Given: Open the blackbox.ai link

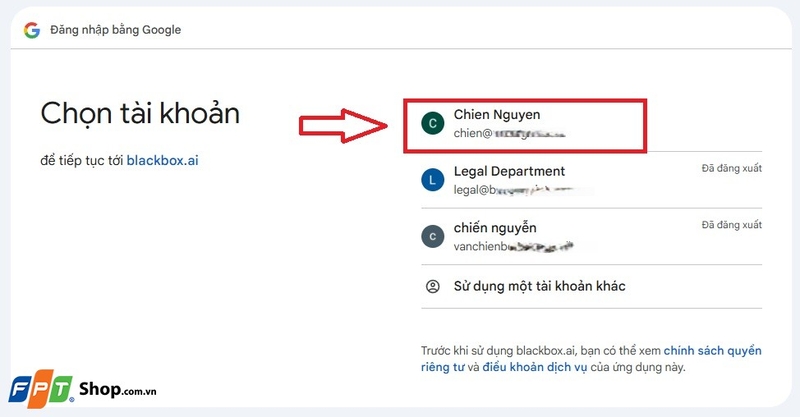Looking at the screenshot, I should (162, 160).
